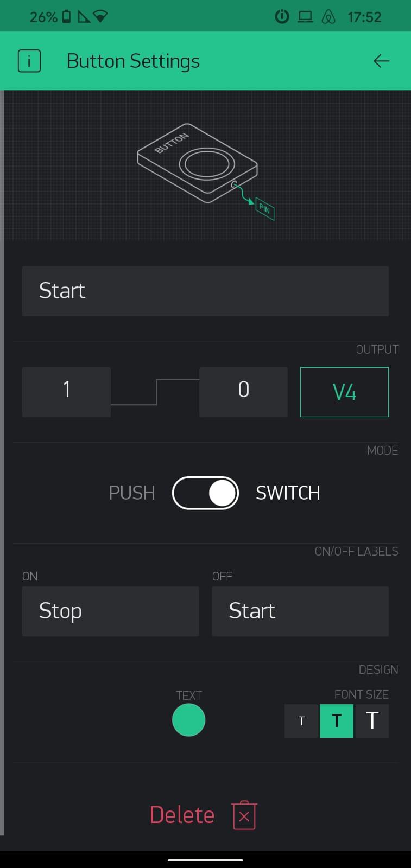Select the small font size option

tap(301, 721)
